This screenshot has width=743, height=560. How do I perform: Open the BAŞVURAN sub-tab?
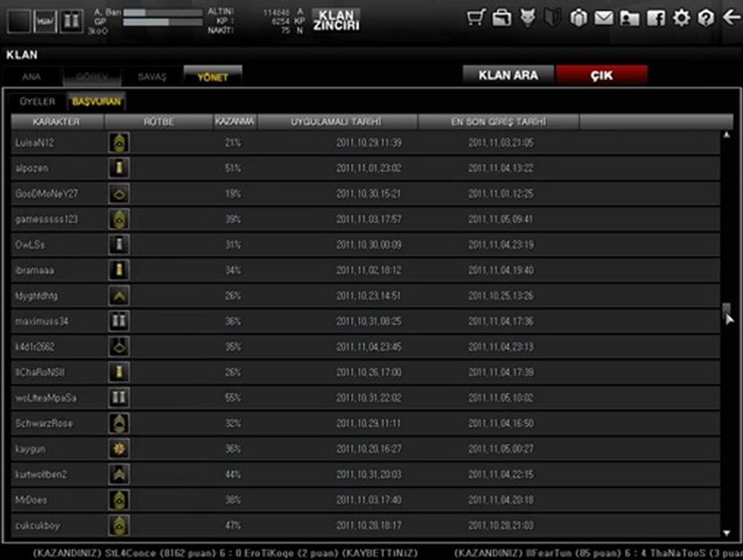(x=96, y=101)
